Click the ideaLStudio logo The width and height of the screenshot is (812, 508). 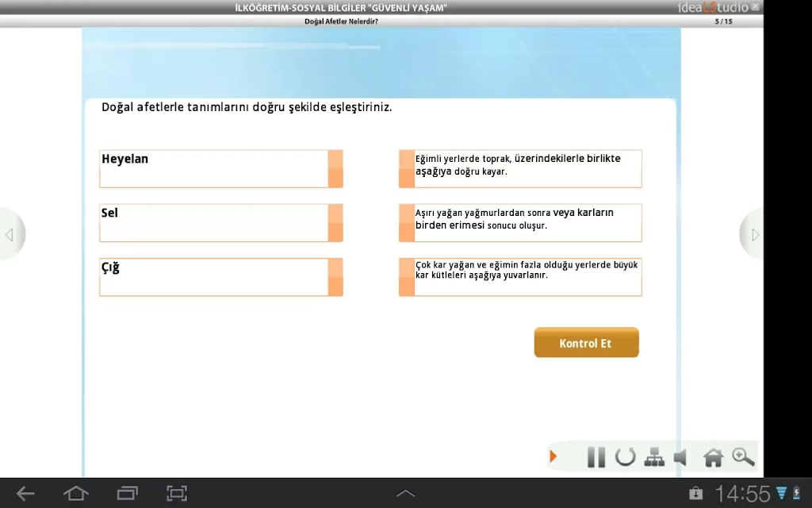pyautogui.click(x=713, y=7)
